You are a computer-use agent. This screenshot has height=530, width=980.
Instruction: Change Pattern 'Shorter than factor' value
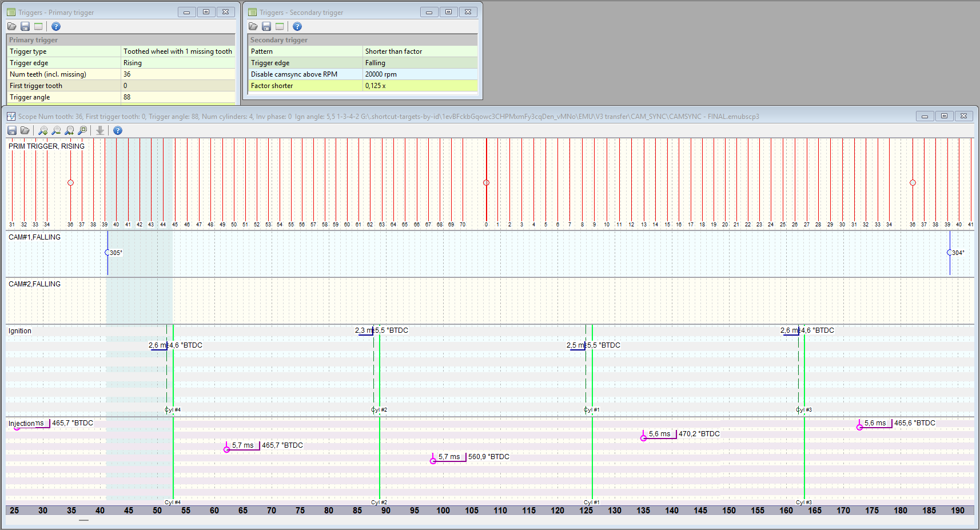pos(420,51)
